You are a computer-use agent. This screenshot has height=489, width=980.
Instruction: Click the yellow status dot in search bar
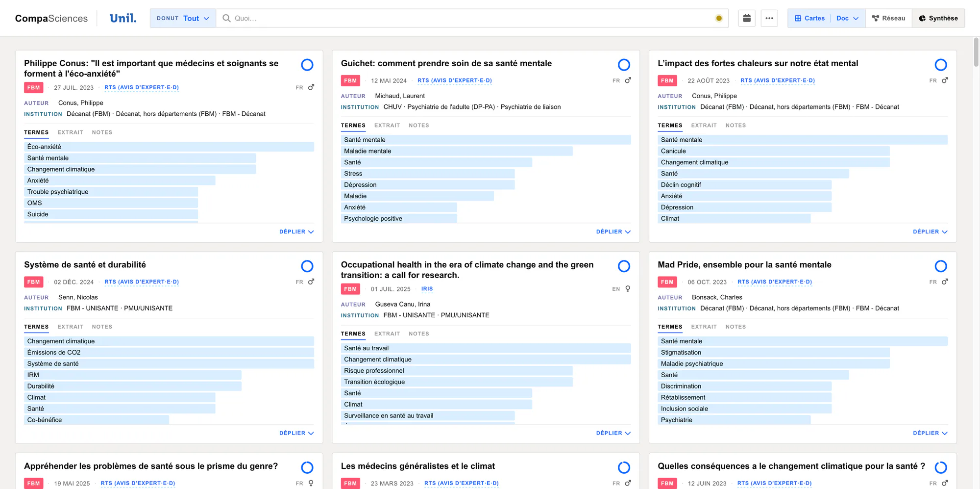pos(719,18)
